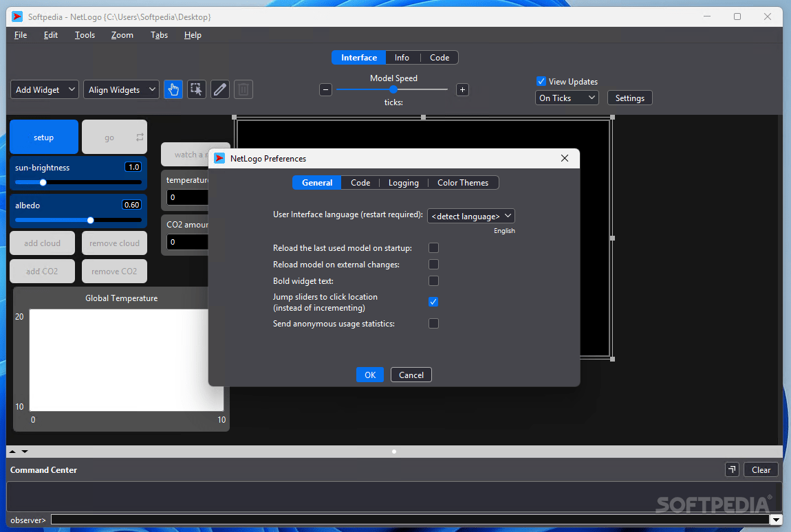Screen dimensions: 791x532
Task: Open the Logging preferences tab
Action: [404, 183]
